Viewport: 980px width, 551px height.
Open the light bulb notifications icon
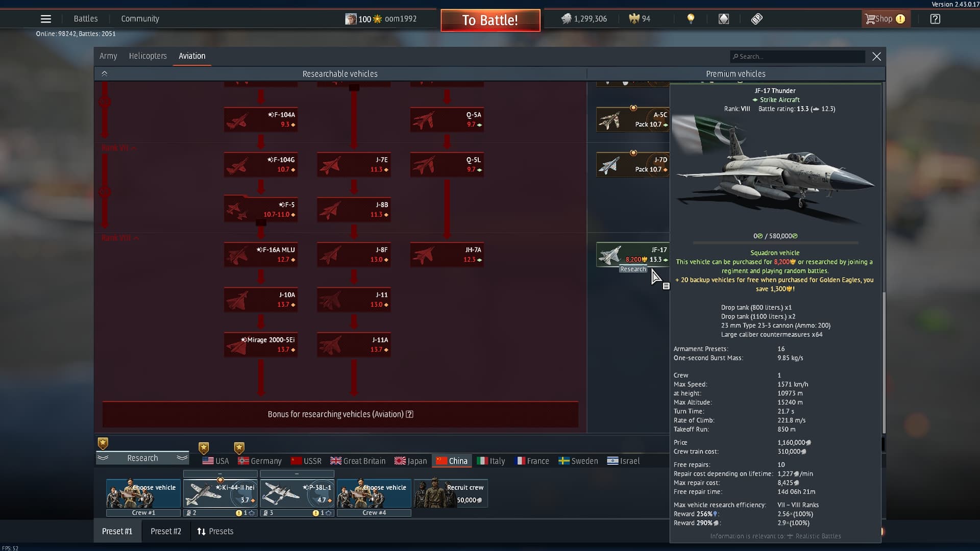691,18
